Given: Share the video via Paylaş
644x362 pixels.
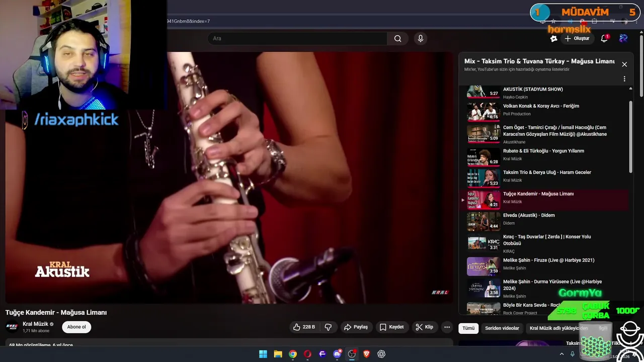Looking at the screenshot, I should click(356, 327).
